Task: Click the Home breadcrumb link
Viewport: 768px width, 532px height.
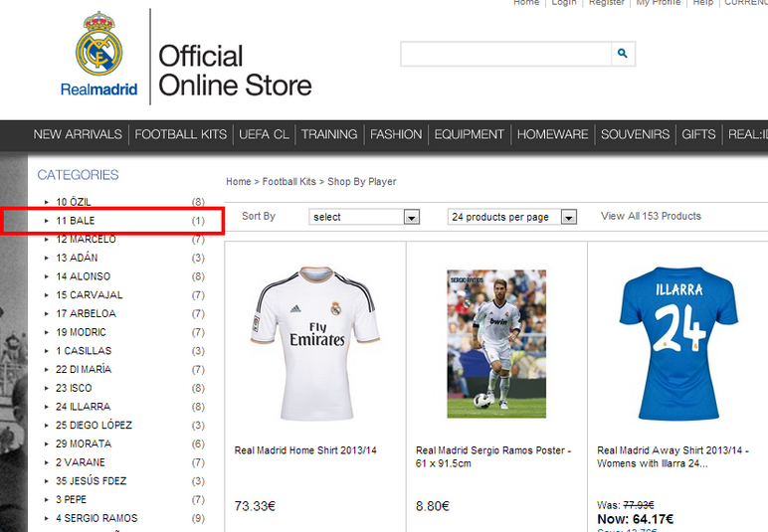Action: point(238,182)
